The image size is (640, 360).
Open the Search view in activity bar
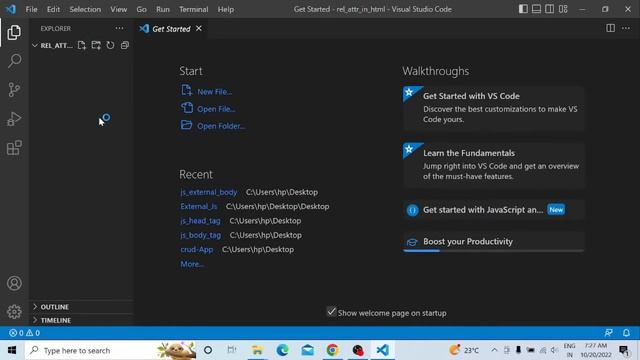[14, 61]
